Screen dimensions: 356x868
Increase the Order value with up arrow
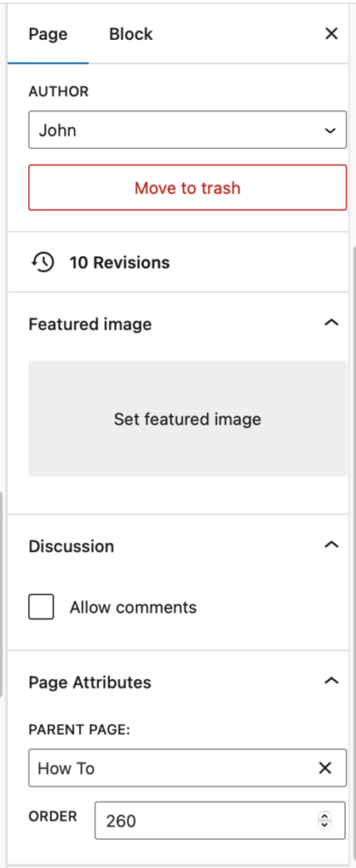click(325, 815)
